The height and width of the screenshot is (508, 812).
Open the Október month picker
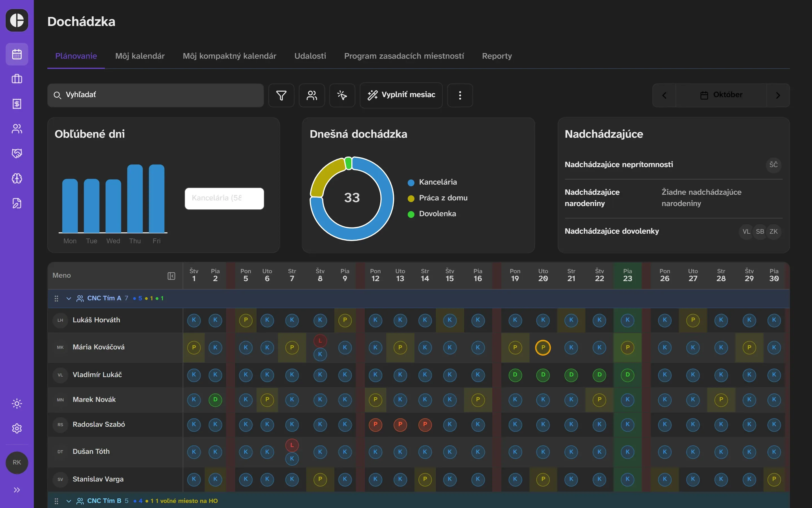(x=721, y=95)
